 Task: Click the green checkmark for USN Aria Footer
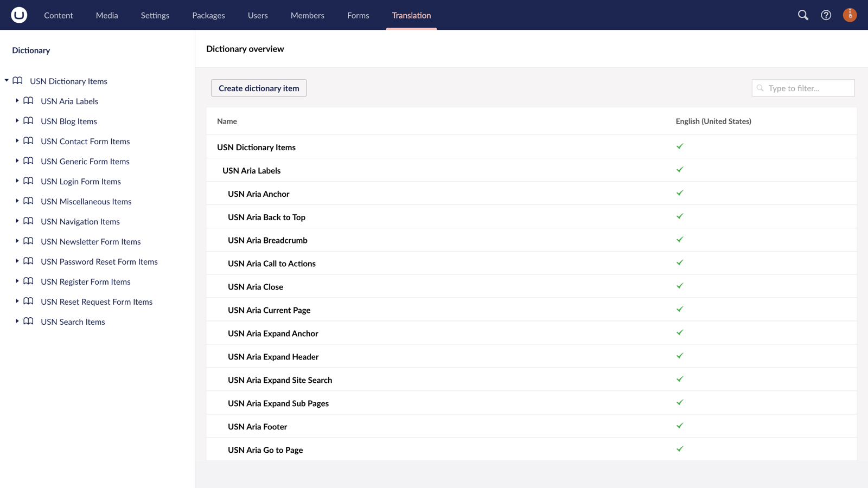tap(680, 426)
